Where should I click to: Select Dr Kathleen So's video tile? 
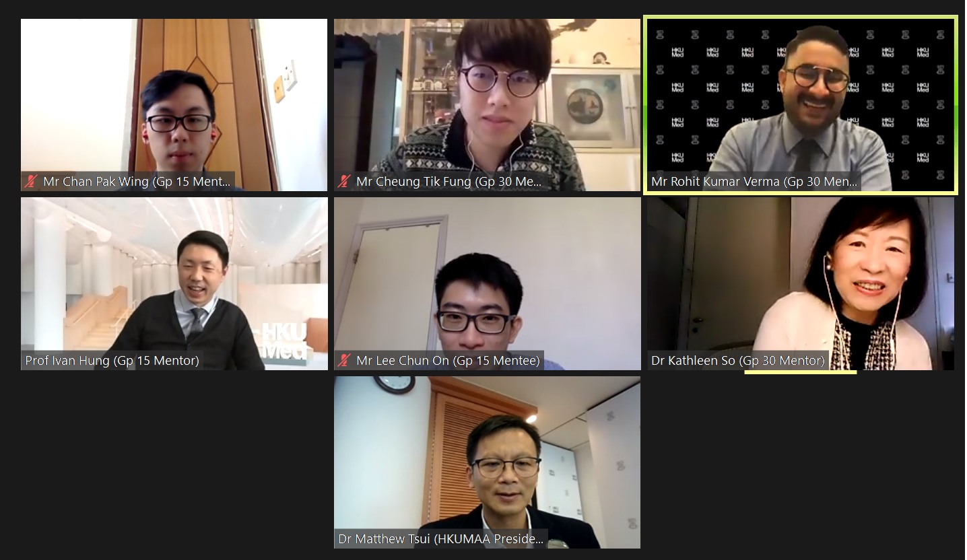pos(801,283)
